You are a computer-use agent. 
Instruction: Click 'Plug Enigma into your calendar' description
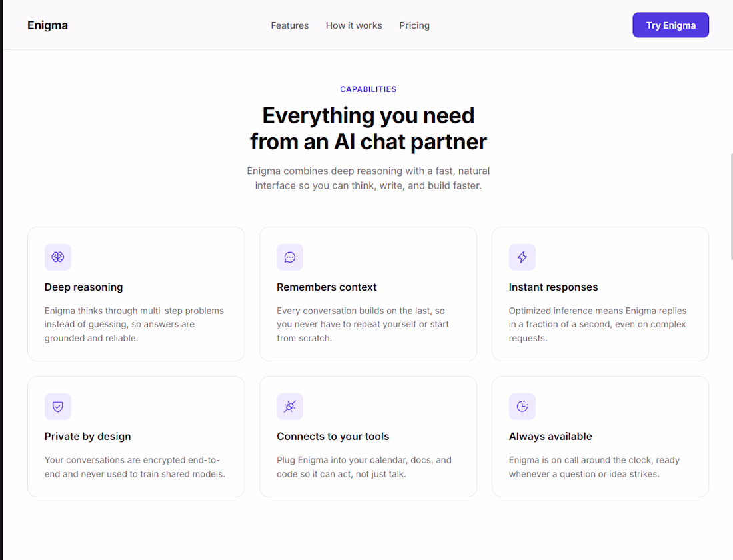(364, 467)
